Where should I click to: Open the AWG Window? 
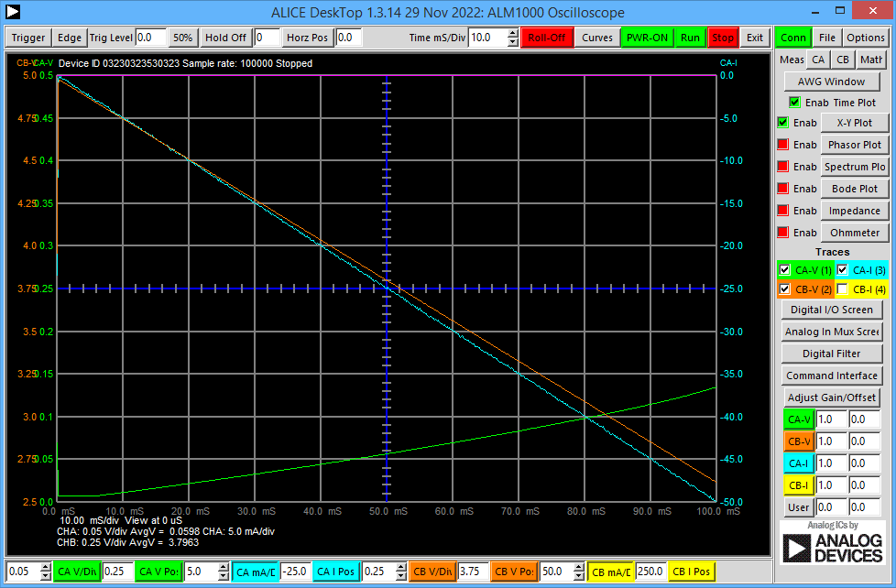tap(831, 81)
